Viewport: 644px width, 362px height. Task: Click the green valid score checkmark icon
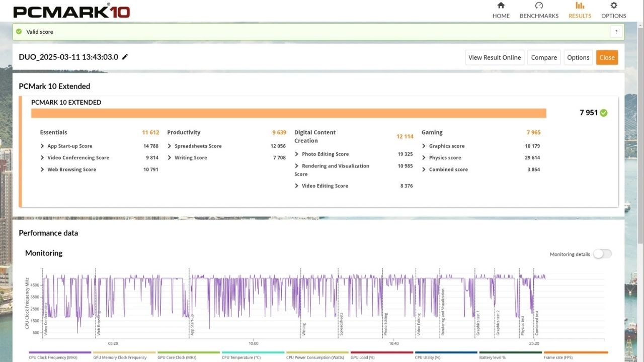[x=19, y=32]
